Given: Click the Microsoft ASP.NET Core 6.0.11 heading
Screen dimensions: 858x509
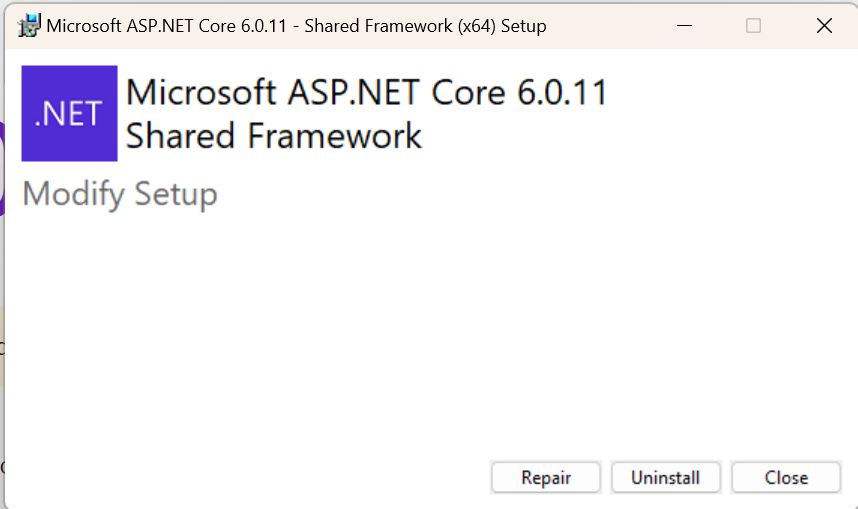Looking at the screenshot, I should 367,92.
